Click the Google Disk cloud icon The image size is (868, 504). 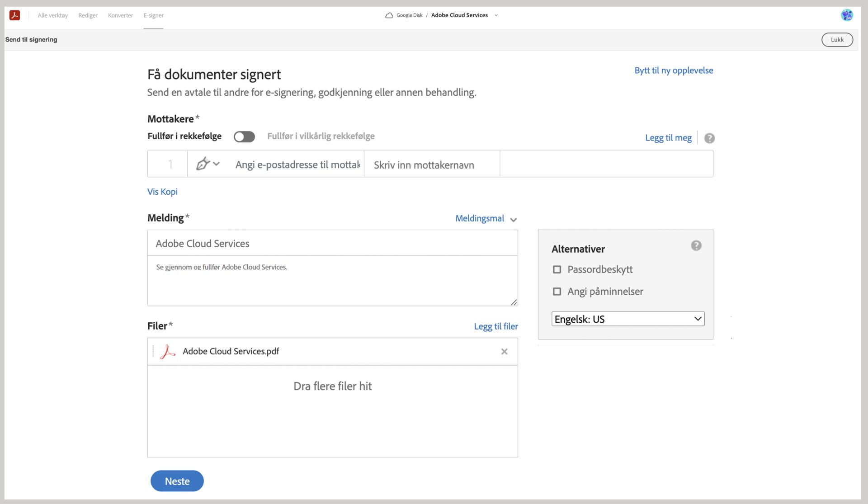point(389,15)
